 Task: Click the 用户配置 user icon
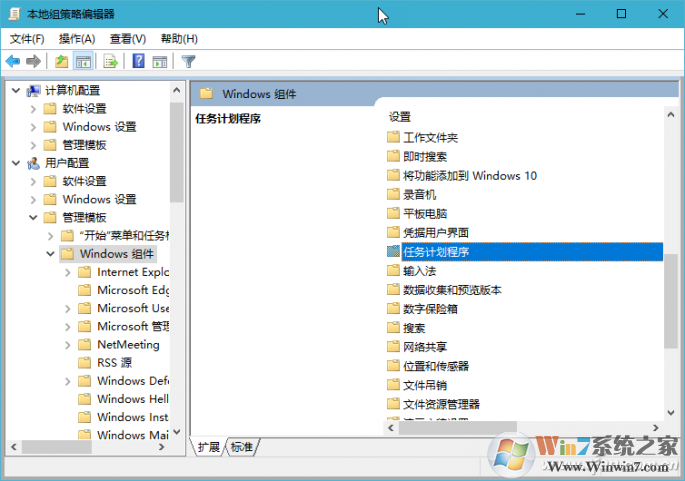34,163
